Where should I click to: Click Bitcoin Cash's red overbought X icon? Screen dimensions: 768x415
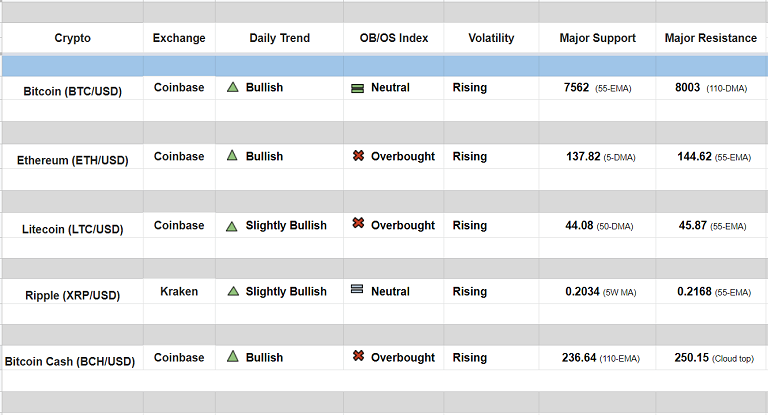click(358, 356)
